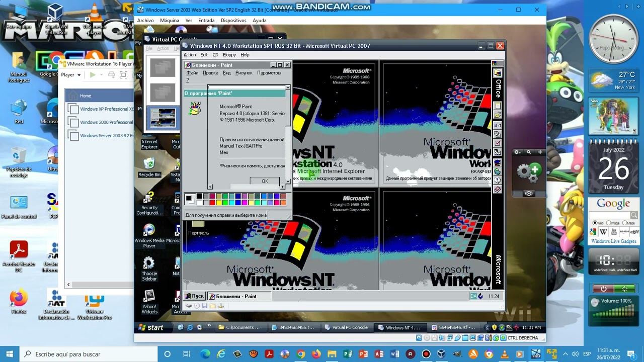Select Maps radio button in Google gadget
Image resolution: width=644 pixels, height=362 pixels.
[624, 223]
